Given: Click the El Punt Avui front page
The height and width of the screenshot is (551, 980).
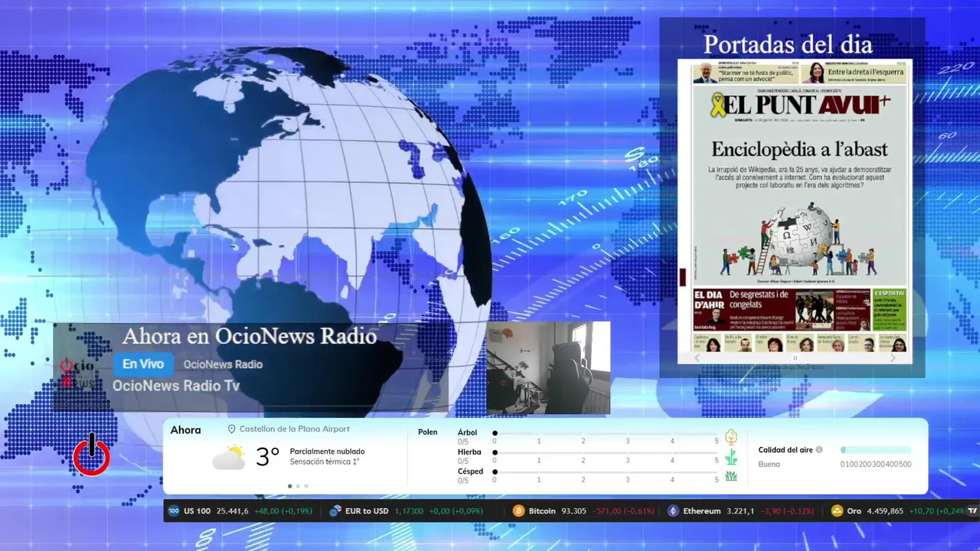Looking at the screenshot, I should coord(795,206).
